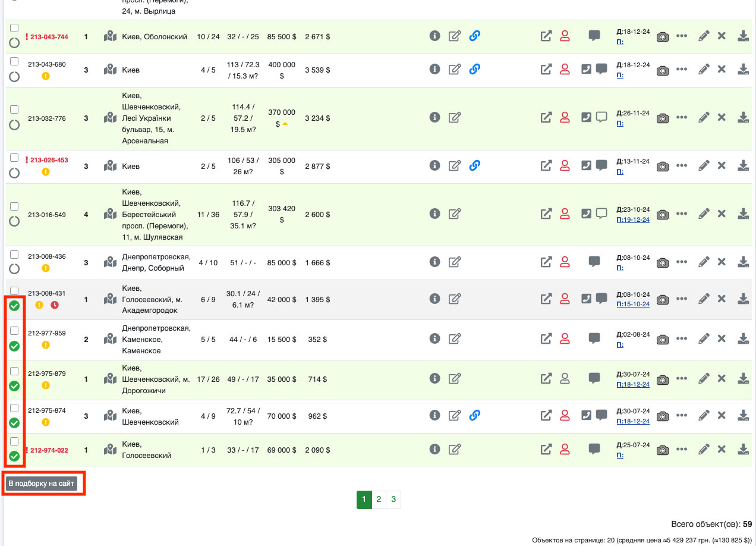
Task: Click yellow warning icon under 213-043-680
Action: [46, 76]
